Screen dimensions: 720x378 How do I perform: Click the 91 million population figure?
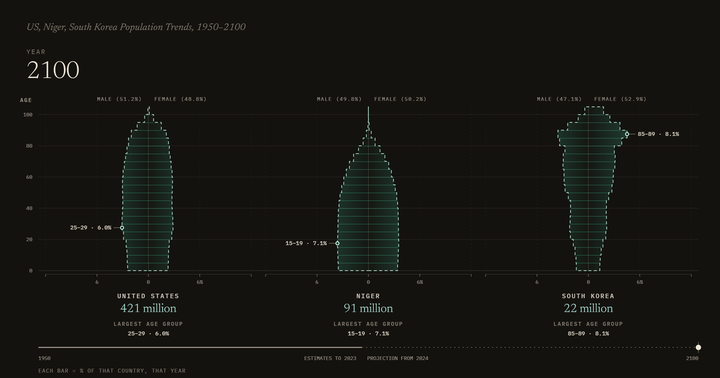tap(368, 308)
